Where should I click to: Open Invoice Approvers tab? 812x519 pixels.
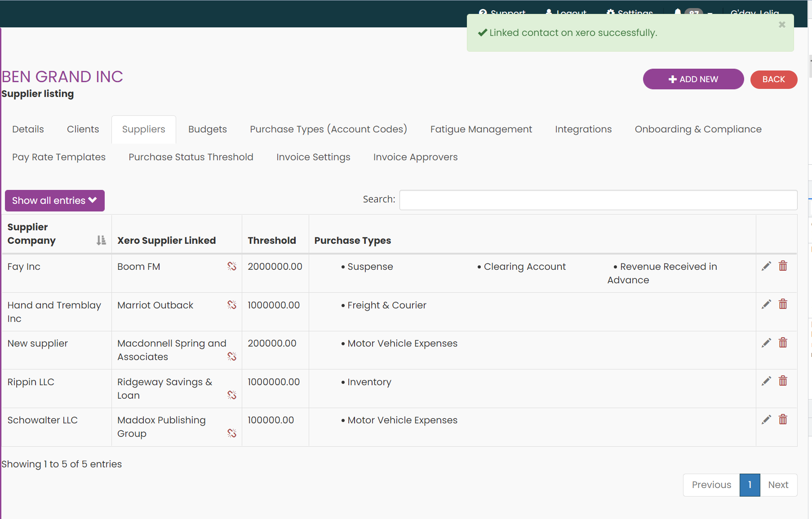[x=415, y=157]
